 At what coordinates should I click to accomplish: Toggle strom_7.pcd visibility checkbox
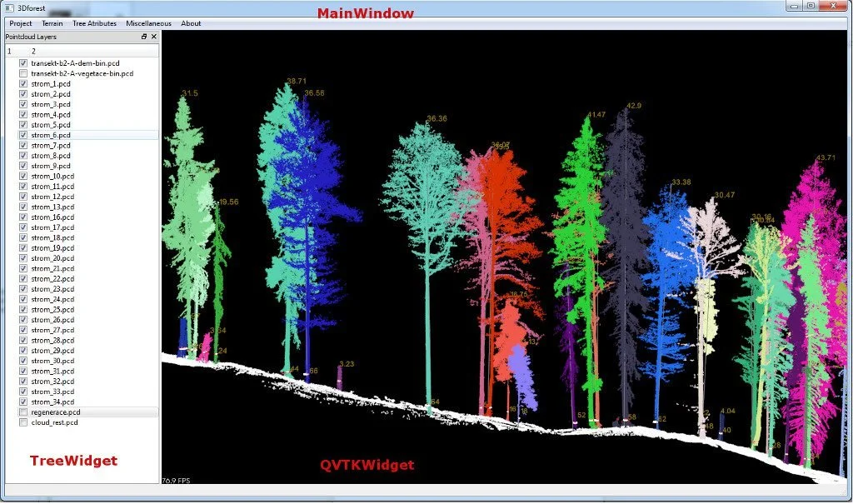click(23, 145)
